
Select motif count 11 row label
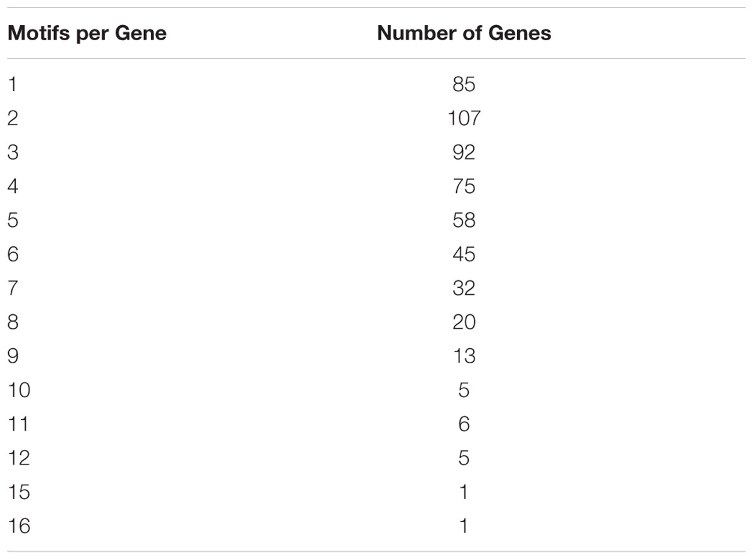click(x=18, y=424)
